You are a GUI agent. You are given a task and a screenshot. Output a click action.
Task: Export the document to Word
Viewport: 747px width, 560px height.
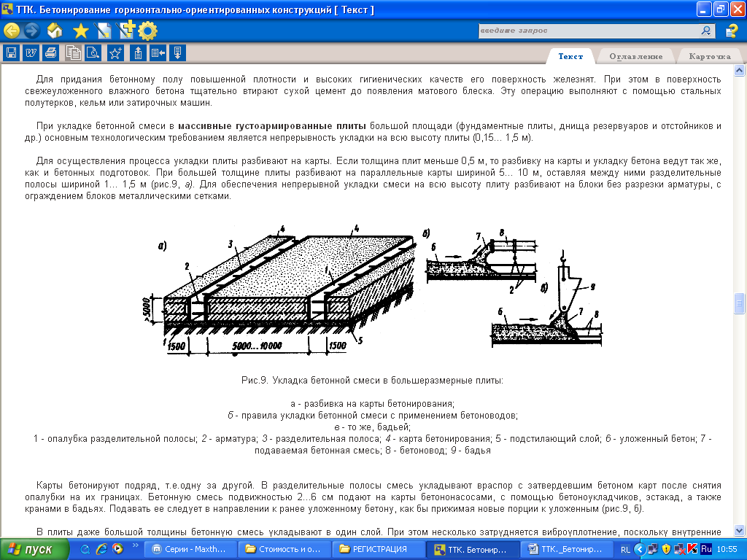(31, 52)
